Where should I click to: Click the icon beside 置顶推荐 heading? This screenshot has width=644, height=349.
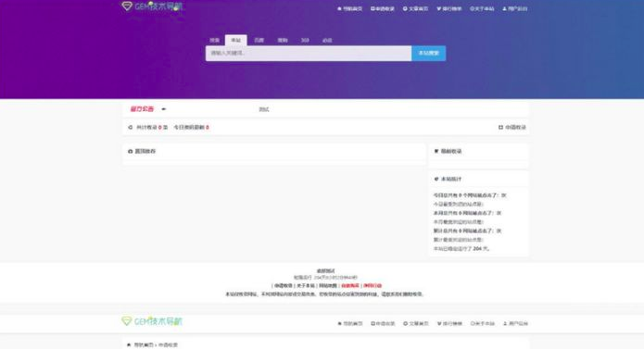tap(131, 151)
